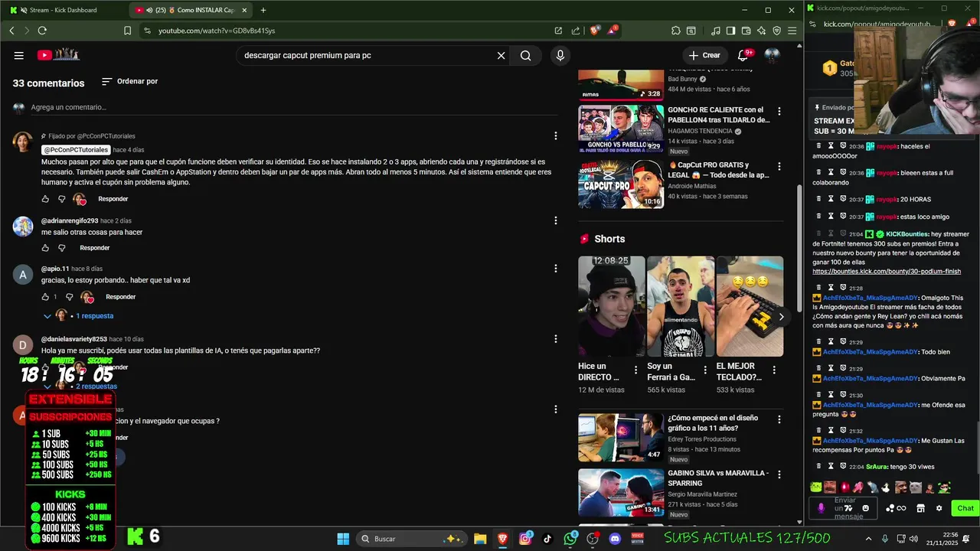Like apio.11's comment

[x=45, y=297]
